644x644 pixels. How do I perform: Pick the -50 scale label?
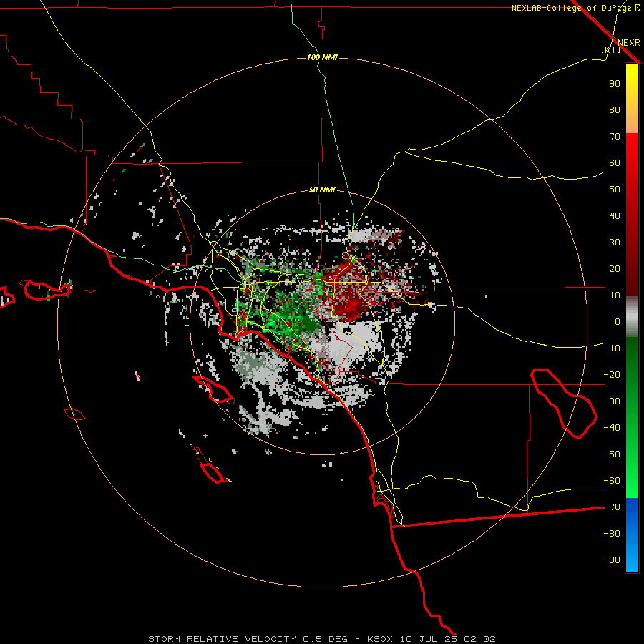(612, 454)
